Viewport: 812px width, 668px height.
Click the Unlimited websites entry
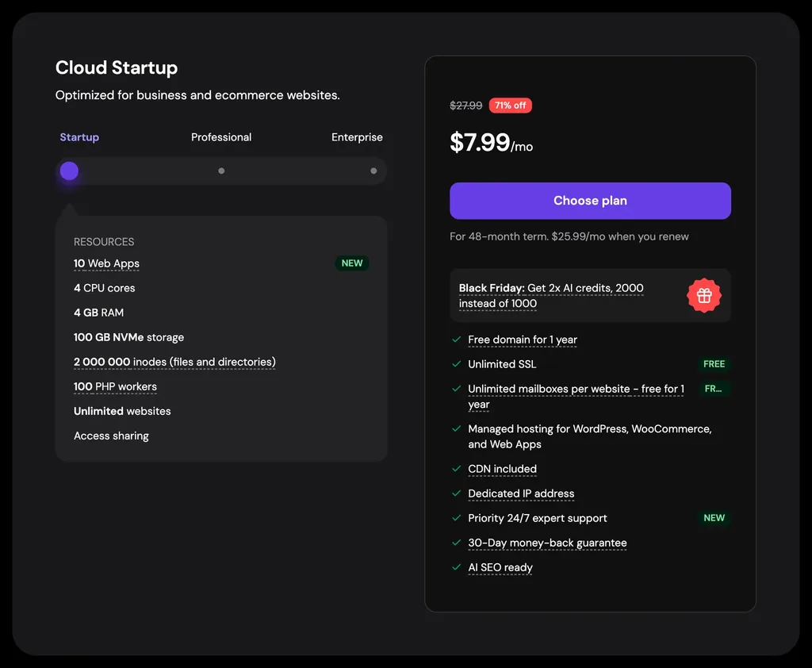pyautogui.click(x=122, y=411)
